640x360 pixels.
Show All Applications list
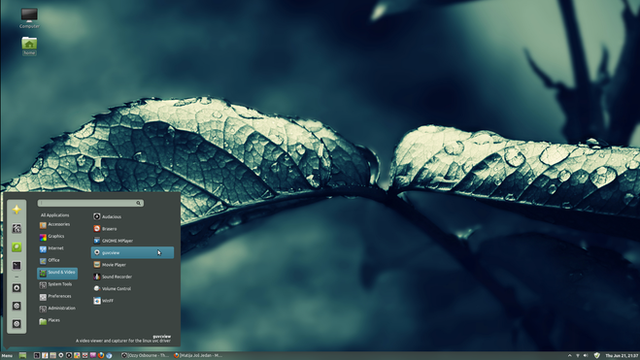pos(55,215)
